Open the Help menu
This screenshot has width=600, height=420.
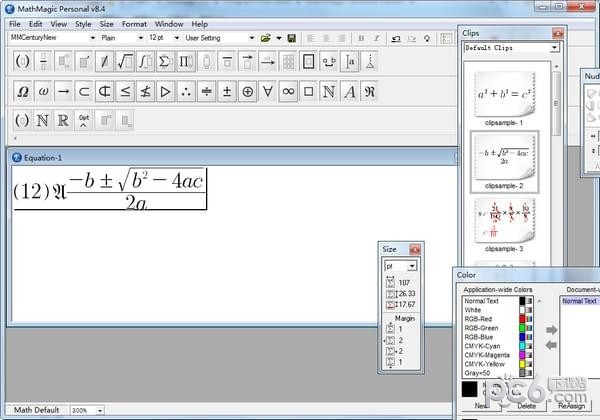(200, 24)
